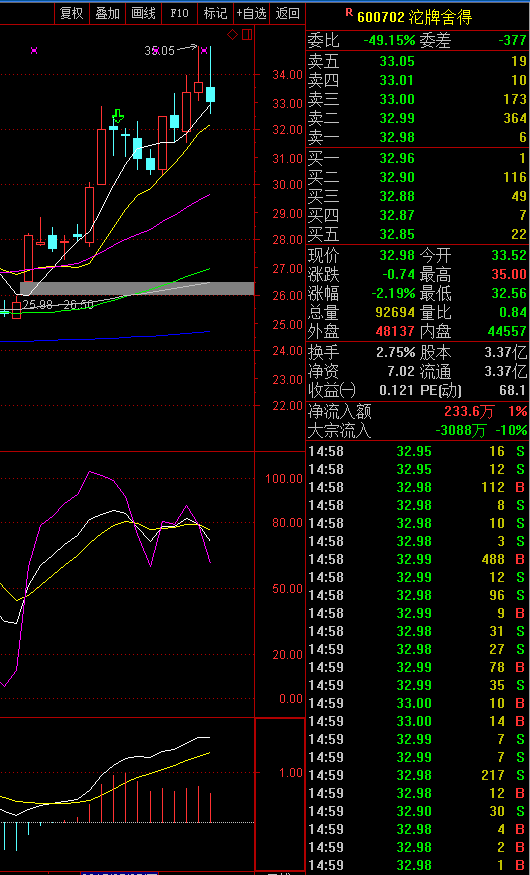Go back using the 返回 button
530x875 pixels.
[287, 13]
